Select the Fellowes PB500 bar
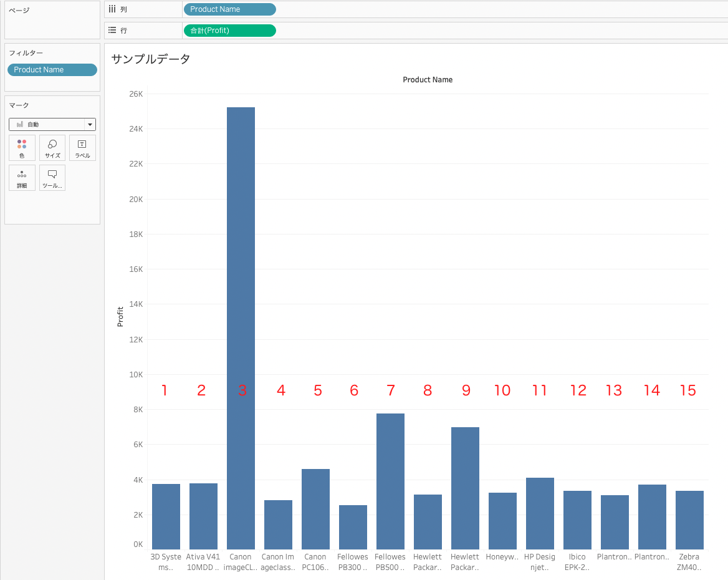728x580 pixels. (390, 481)
